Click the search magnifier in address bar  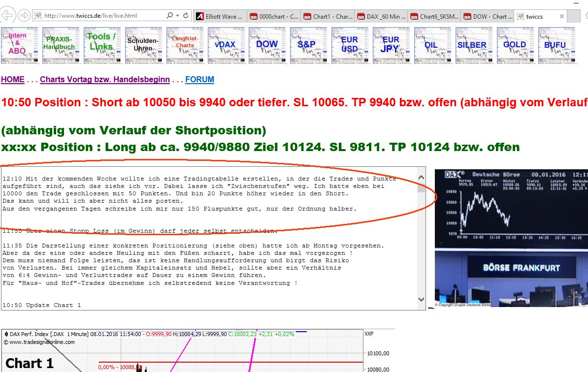169,15
